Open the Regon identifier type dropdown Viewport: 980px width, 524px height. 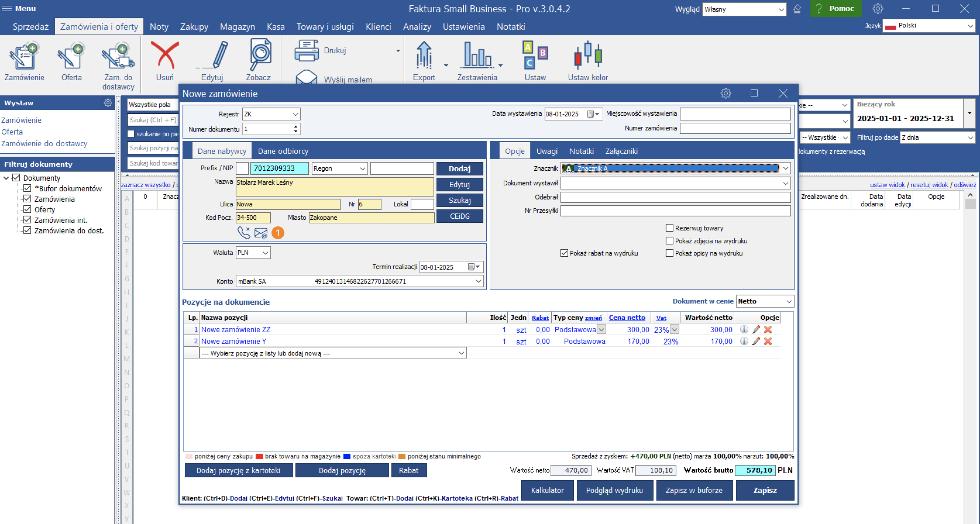pos(362,168)
